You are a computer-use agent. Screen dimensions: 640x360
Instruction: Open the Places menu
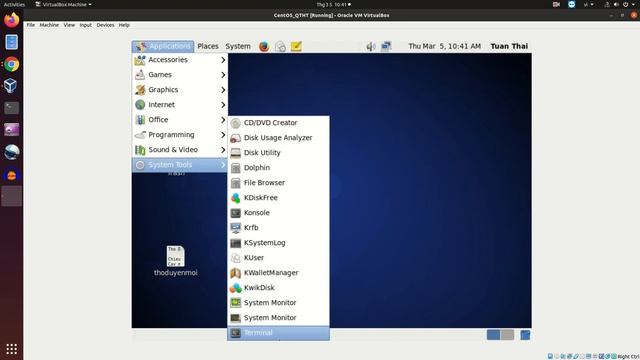[x=208, y=47]
